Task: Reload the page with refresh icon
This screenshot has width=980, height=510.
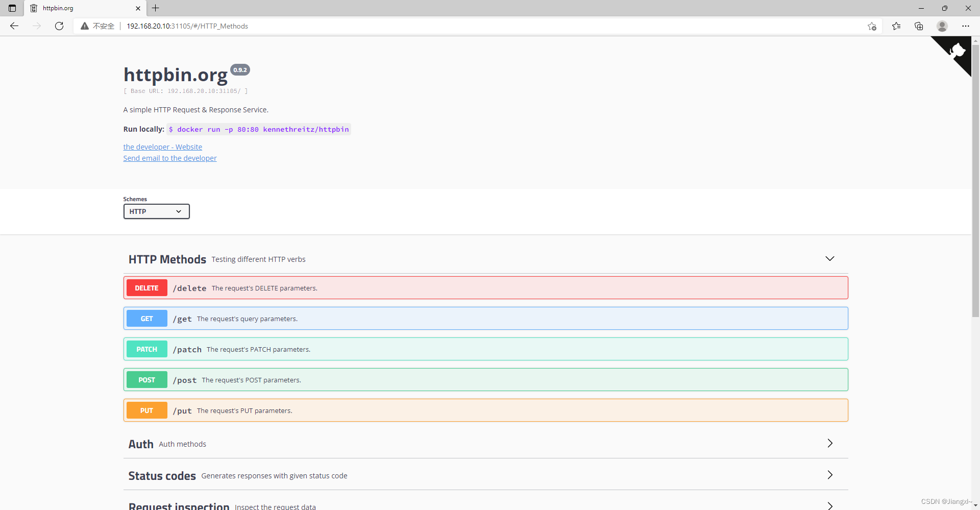Action: pyautogui.click(x=59, y=26)
